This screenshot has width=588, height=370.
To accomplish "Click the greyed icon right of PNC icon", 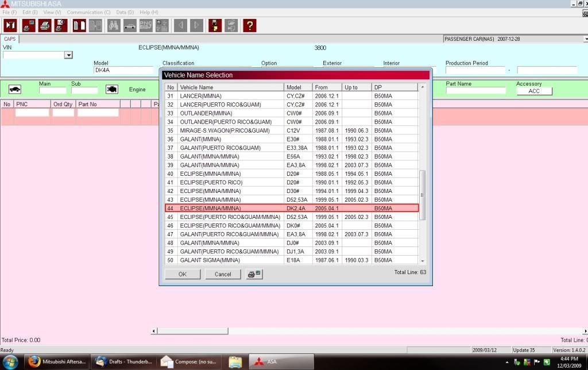I will 162,25.
